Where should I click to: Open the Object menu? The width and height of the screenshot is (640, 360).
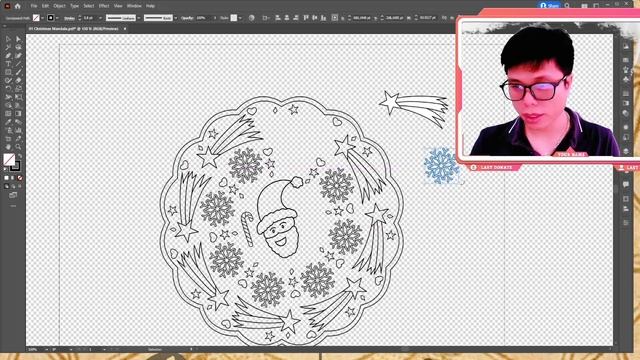click(x=59, y=6)
